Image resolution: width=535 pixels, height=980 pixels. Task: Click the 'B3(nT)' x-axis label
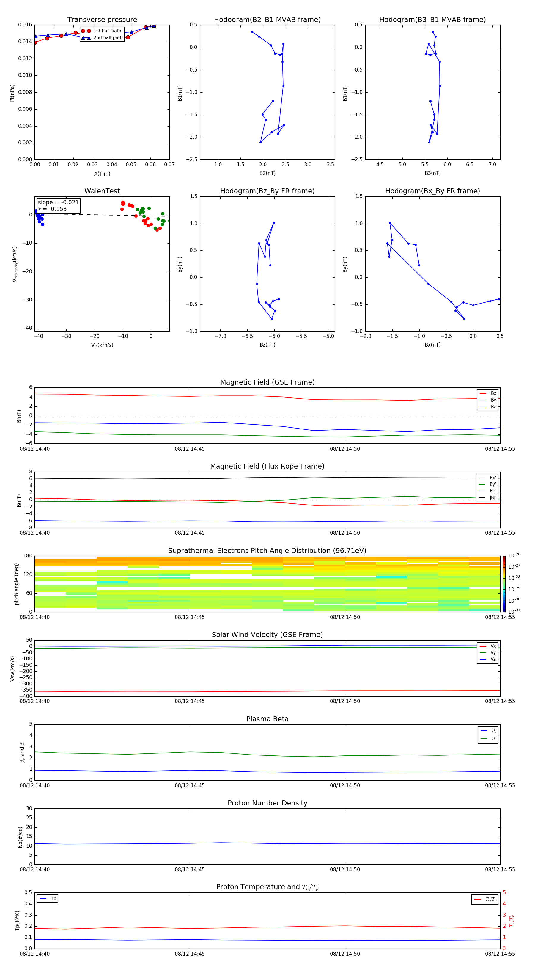(432, 173)
